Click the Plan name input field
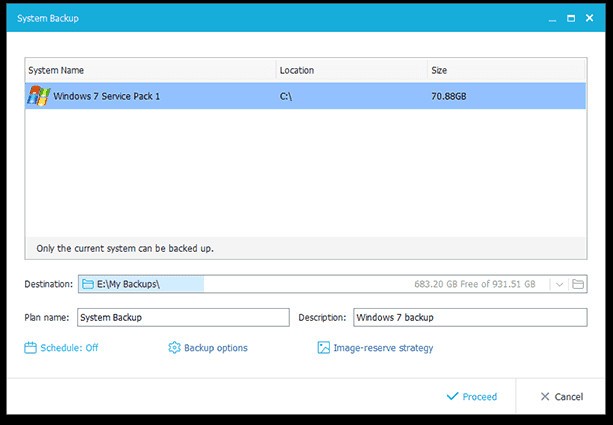Viewport: 613px width, 425px height. click(x=183, y=317)
